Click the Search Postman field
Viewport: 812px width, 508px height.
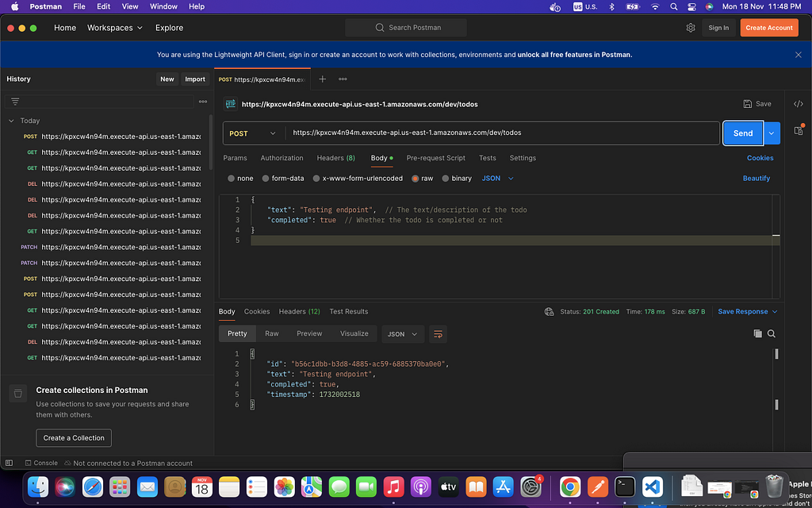pos(406,28)
